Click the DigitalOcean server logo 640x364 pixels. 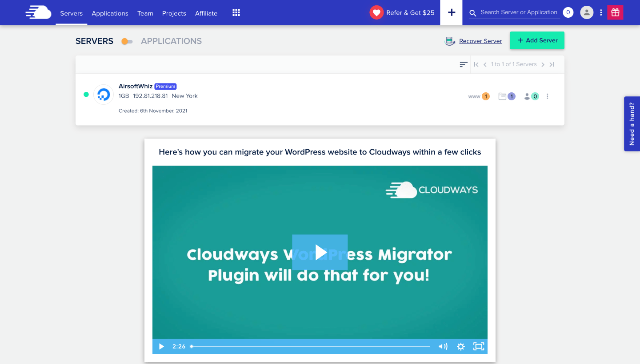coord(104,95)
